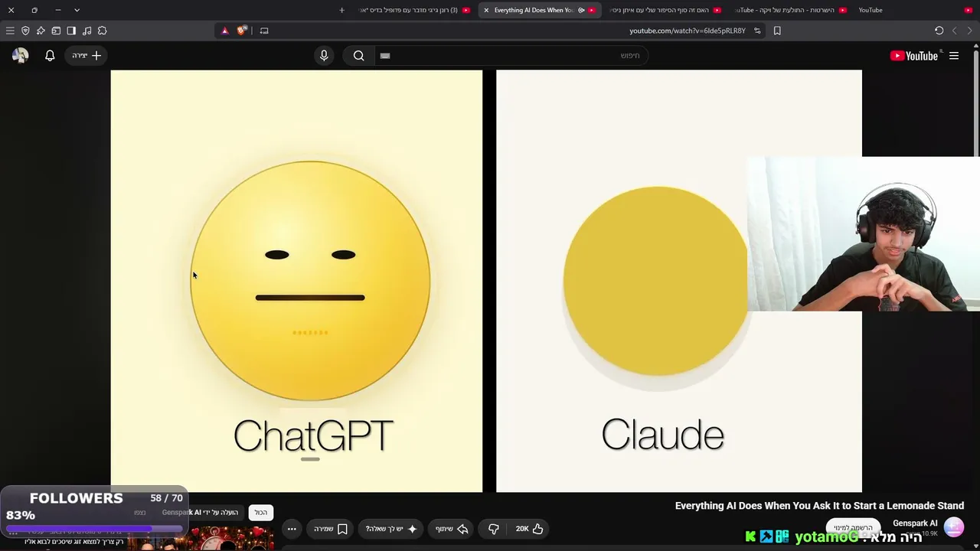Reload the page with the refresh icon
Screen dimensions: 980x551
click(x=939, y=31)
